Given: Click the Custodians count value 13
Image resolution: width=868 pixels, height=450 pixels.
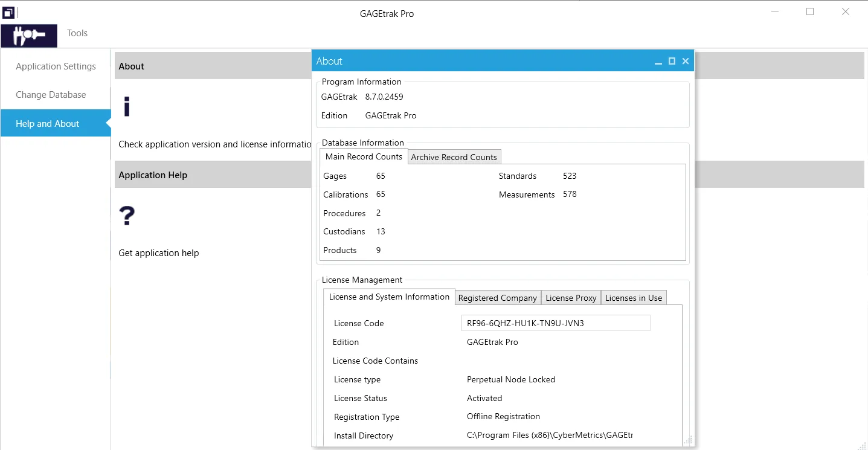Looking at the screenshot, I should pos(381,232).
